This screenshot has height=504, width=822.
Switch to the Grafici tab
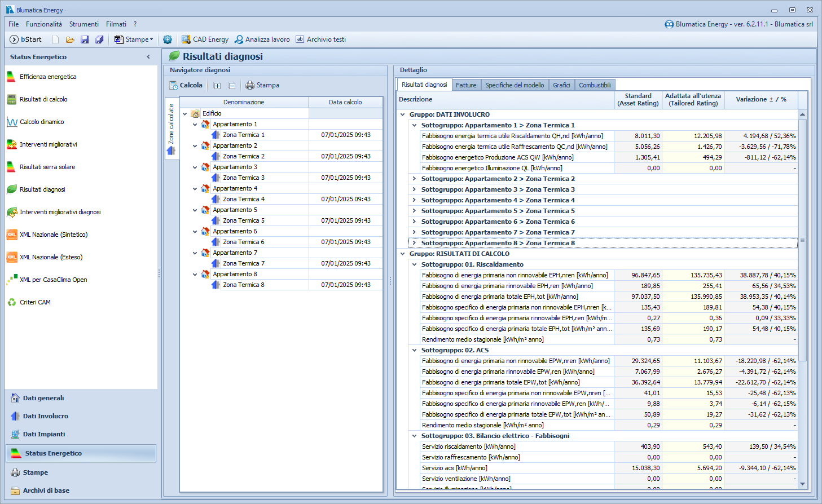[561, 85]
